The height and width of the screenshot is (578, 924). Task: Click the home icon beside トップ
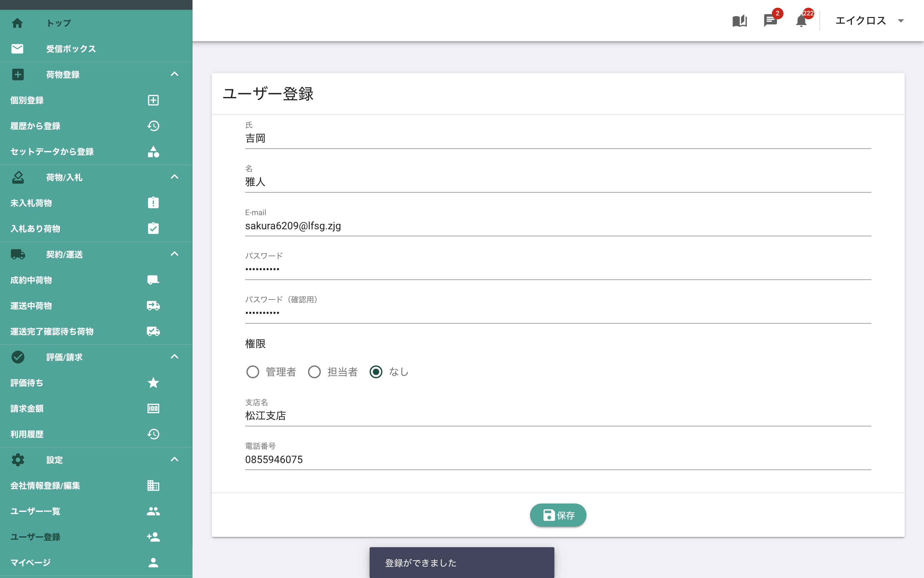coord(17,23)
